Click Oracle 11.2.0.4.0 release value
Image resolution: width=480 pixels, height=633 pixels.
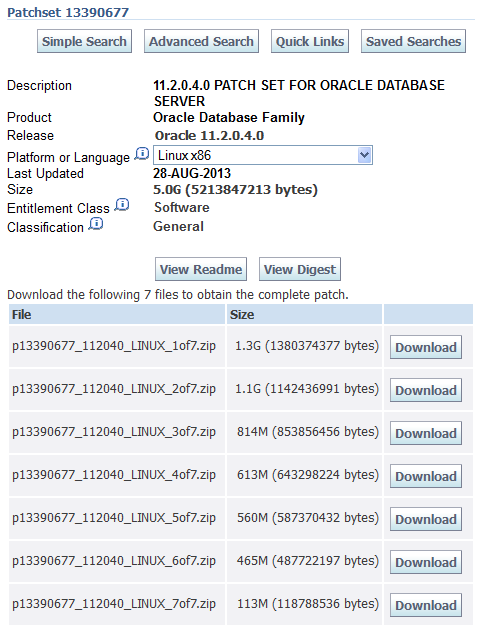(210, 136)
